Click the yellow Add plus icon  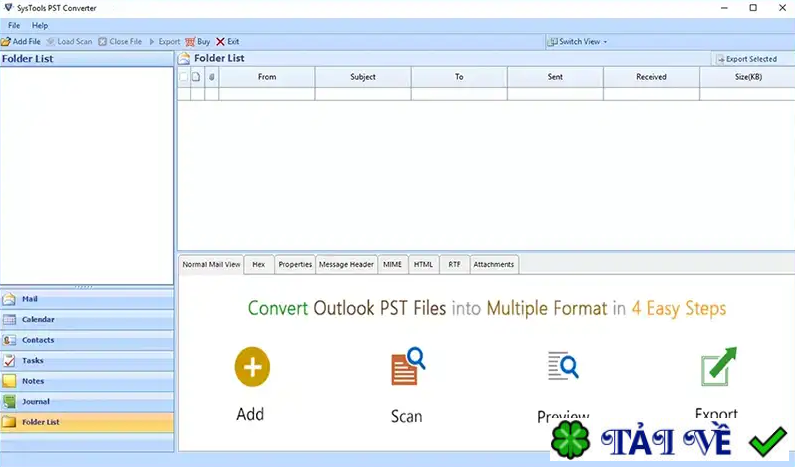[252, 367]
